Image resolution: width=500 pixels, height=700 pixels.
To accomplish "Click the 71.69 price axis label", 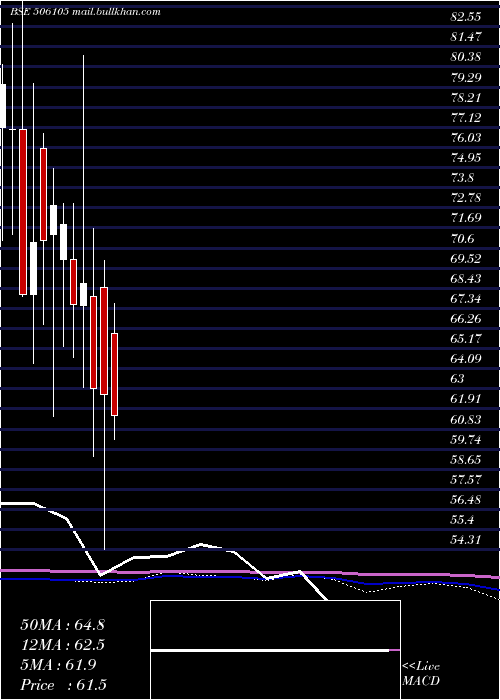I will 466,218.
